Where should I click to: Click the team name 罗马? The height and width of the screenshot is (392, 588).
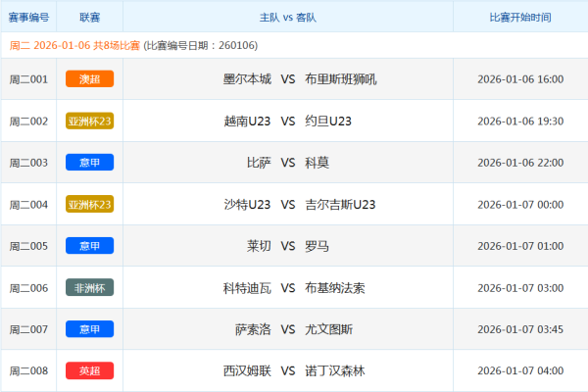coord(317,246)
